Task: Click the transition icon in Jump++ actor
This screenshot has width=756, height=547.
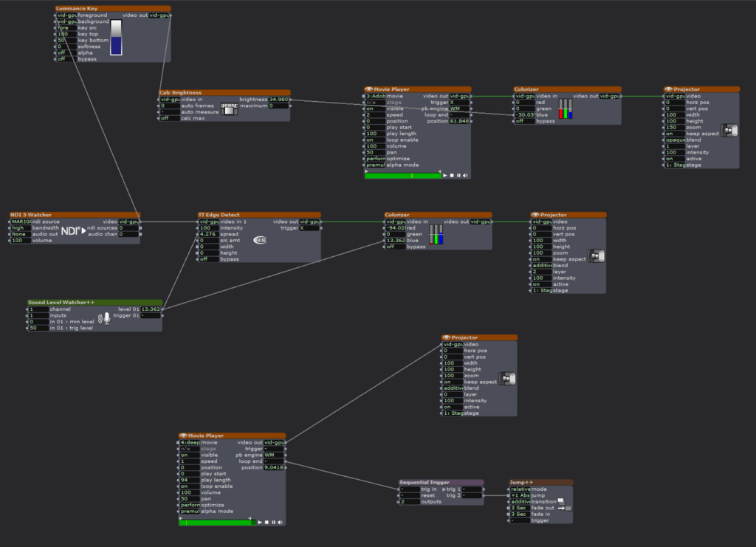Action: (x=561, y=502)
